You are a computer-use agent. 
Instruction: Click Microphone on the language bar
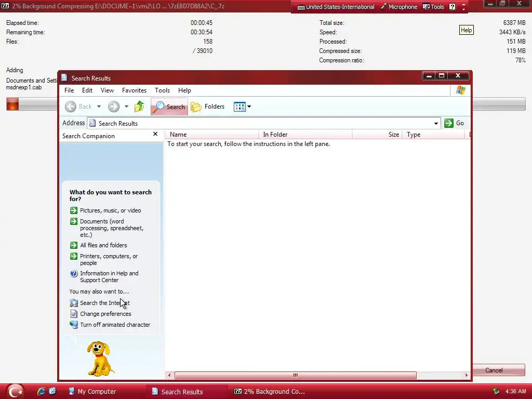pos(399,7)
